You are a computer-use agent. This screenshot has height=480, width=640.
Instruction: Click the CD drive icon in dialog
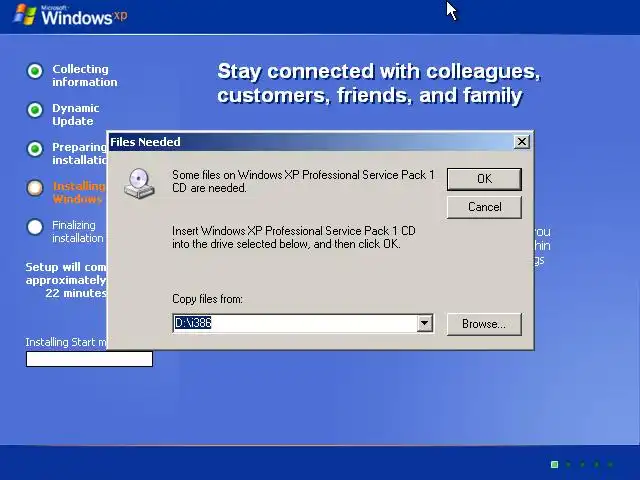139,184
